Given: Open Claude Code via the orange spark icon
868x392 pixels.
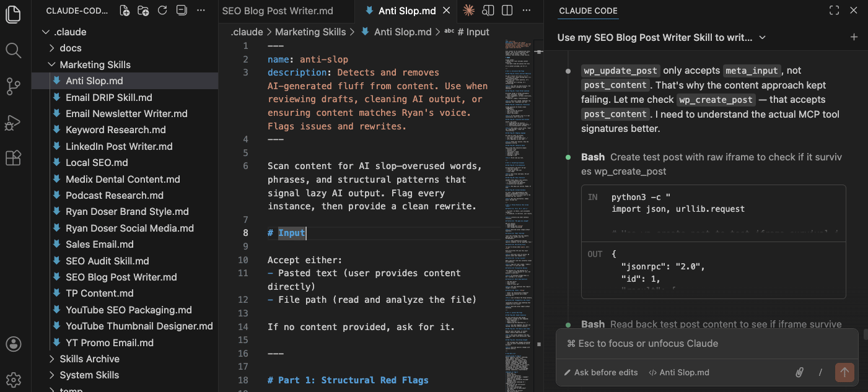Looking at the screenshot, I should pyautogui.click(x=469, y=11).
